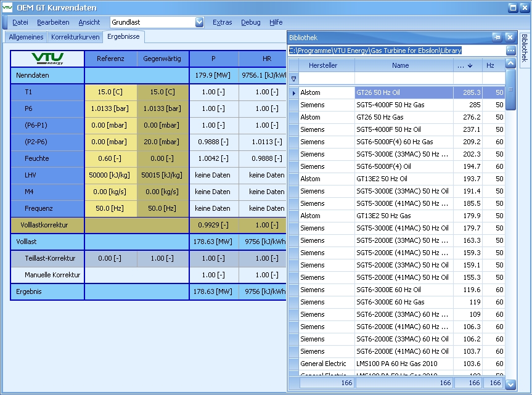
Task: Maximize the OEM GT Kurvendaten window
Action: pos(513,7)
